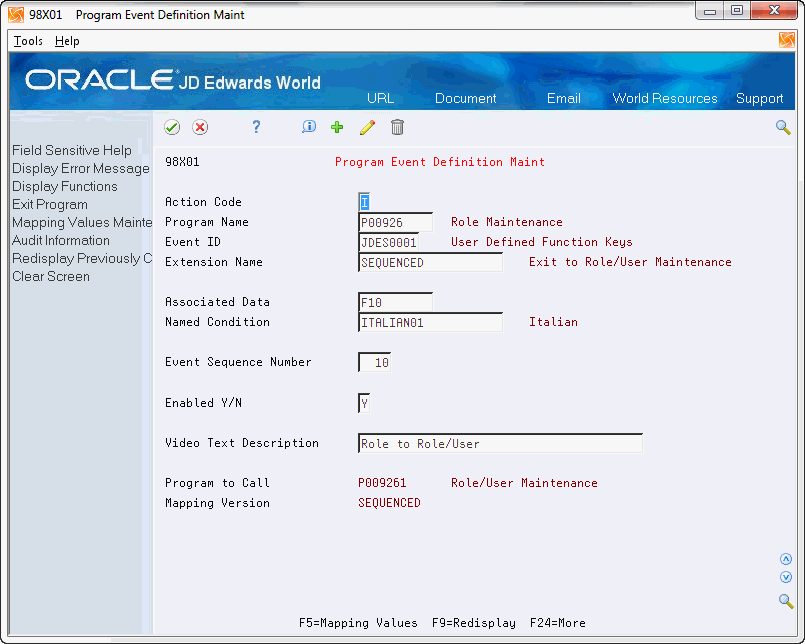Click the Event ID field JDES0001

click(x=388, y=242)
